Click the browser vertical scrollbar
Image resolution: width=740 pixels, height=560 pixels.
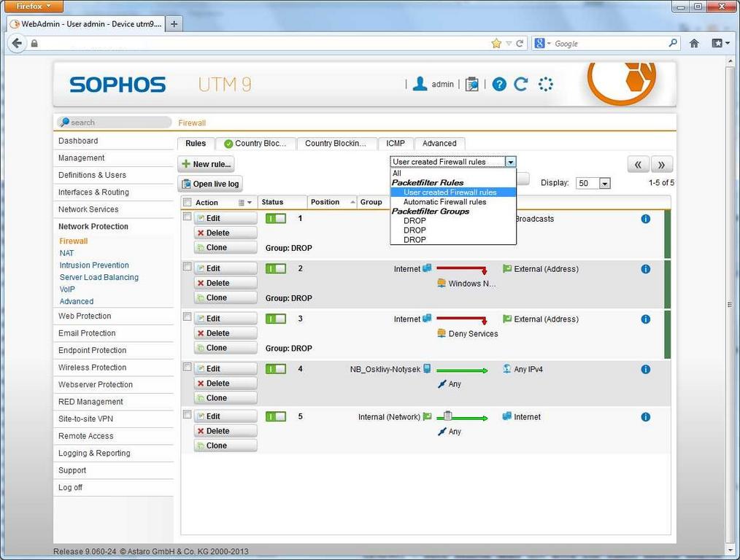tap(729, 304)
